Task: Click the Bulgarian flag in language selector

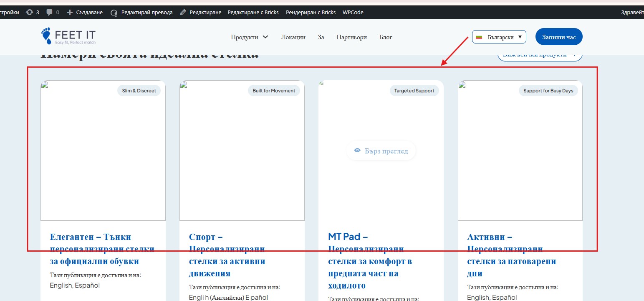Action: [x=479, y=37]
